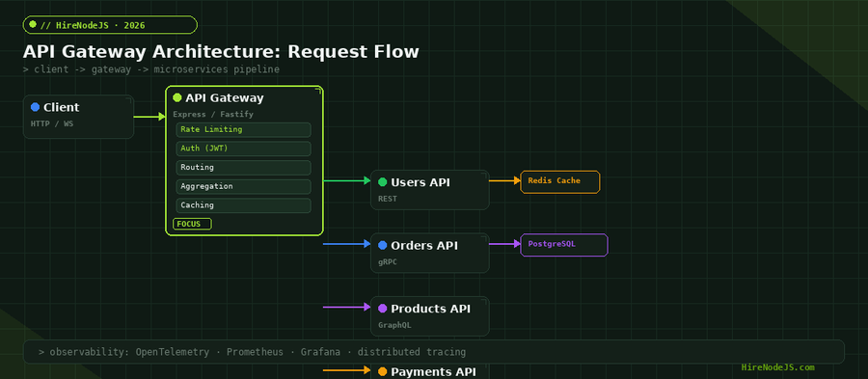
Task: Click the blue dot beside Client
Action: [x=35, y=107]
